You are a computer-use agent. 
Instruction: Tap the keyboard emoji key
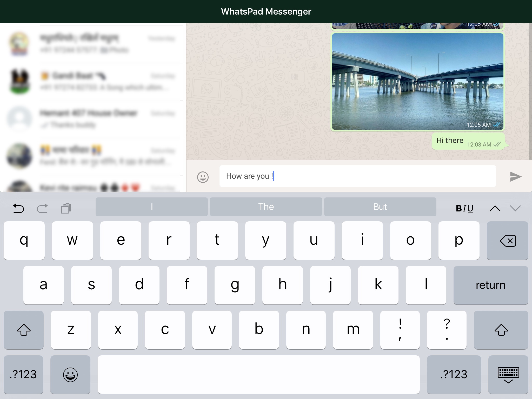[70, 375]
